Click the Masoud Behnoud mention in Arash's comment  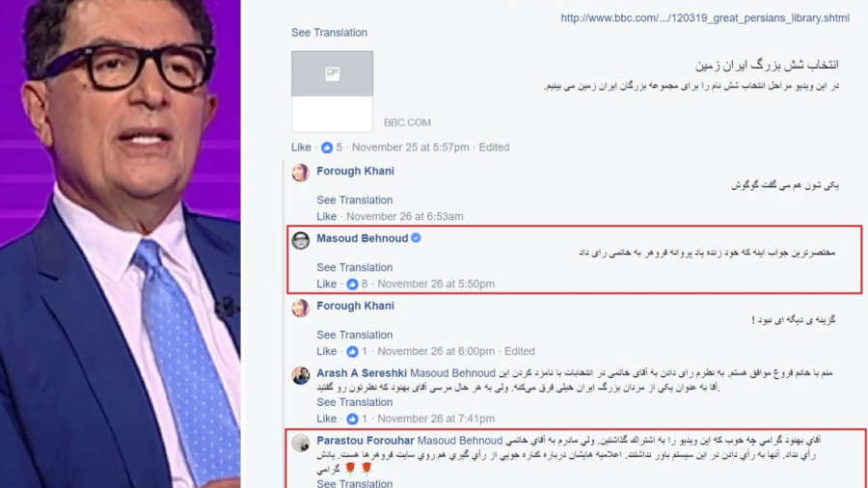453,373
